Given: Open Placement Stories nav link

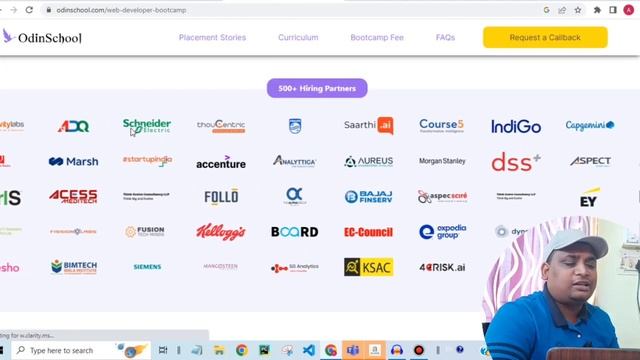Looking at the screenshot, I should tap(212, 38).
